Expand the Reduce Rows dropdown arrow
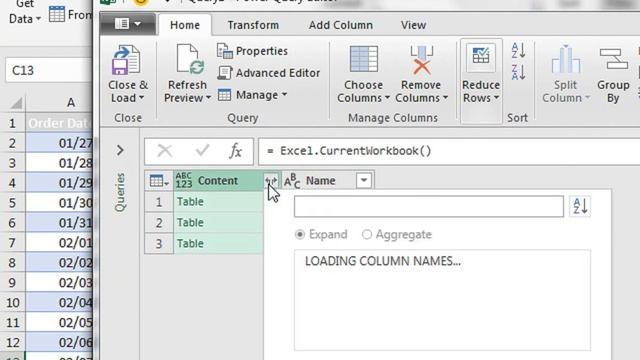 496,98
